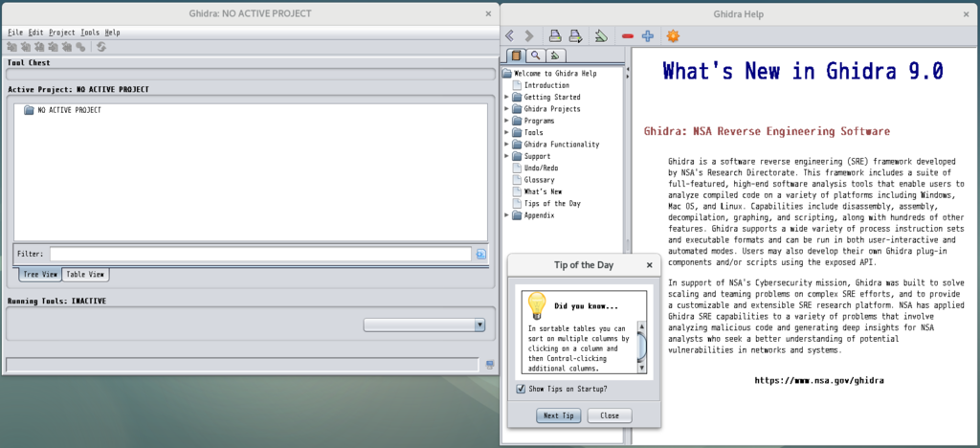The width and height of the screenshot is (980, 448).
Task: Open the Undo/Redo help topic
Action: point(541,168)
